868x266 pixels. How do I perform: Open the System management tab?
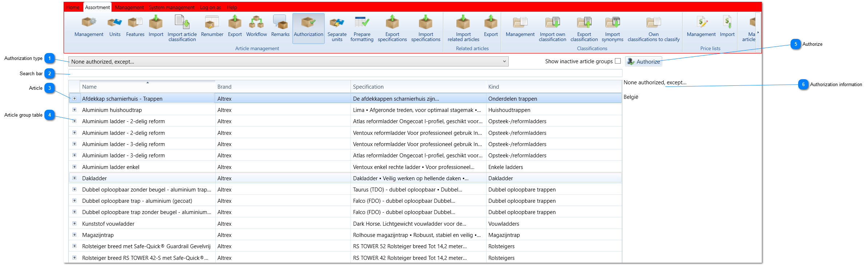click(x=172, y=7)
